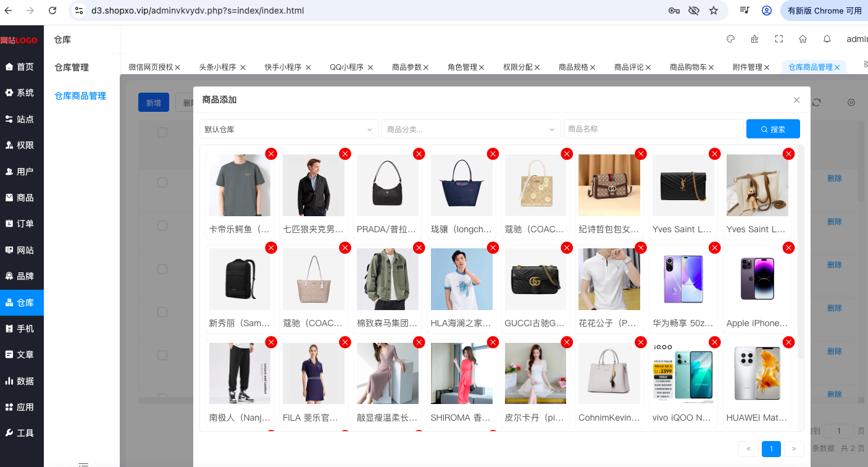The height and width of the screenshot is (467, 868).
Task: Click the red X on GUCCI古驰 product
Action: (x=567, y=248)
